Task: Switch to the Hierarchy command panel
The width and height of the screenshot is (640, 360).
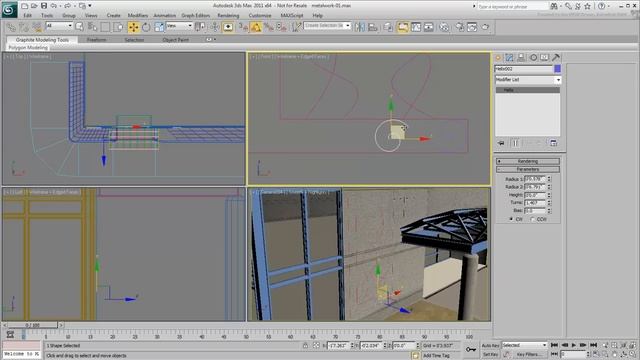Action: coord(521,58)
